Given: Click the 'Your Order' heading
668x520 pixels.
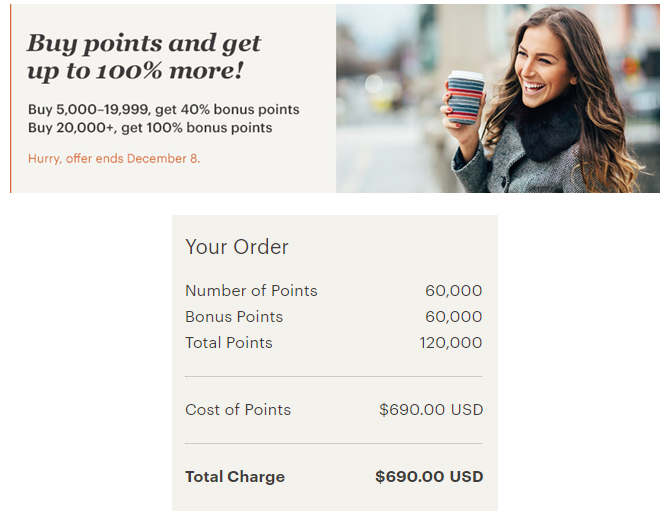Looking at the screenshot, I should click(237, 247).
